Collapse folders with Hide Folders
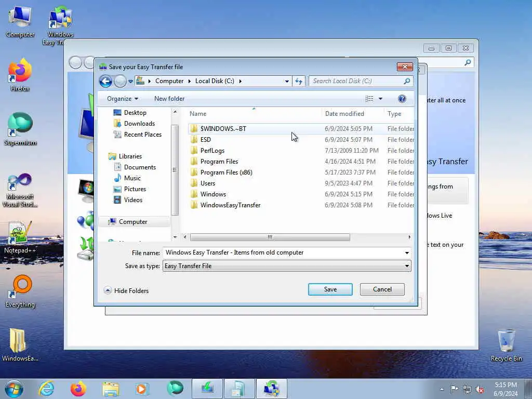The width and height of the screenshot is (532, 399). click(126, 290)
